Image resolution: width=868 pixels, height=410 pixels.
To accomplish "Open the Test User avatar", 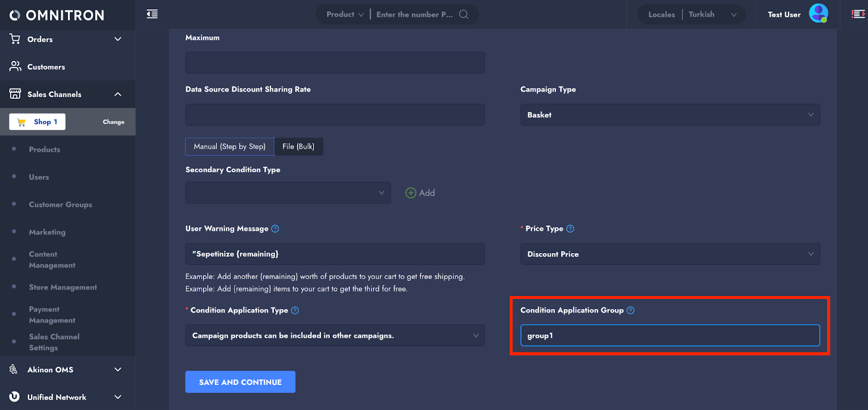I will [x=818, y=14].
